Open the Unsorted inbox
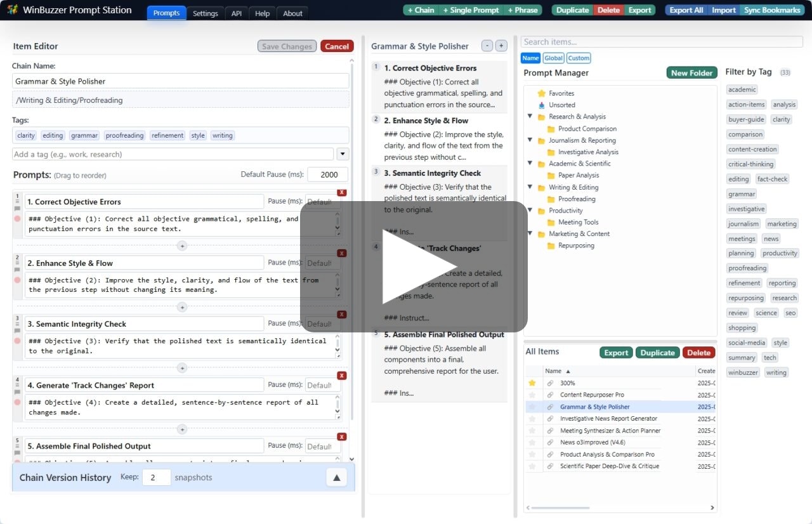Image resolution: width=812 pixels, height=524 pixels. [x=542, y=105]
